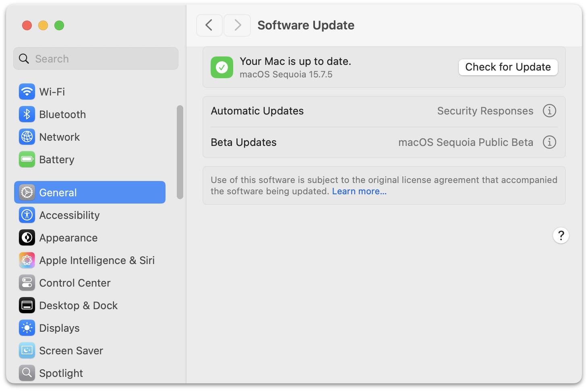This screenshot has width=588, height=391.
Task: Open the Desktop & Dock pane
Action: (78, 306)
